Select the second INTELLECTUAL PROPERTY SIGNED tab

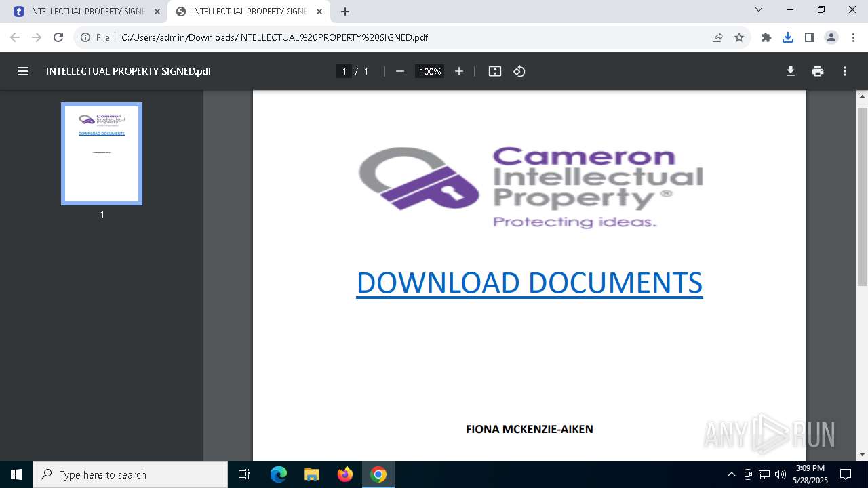pyautogui.click(x=249, y=12)
